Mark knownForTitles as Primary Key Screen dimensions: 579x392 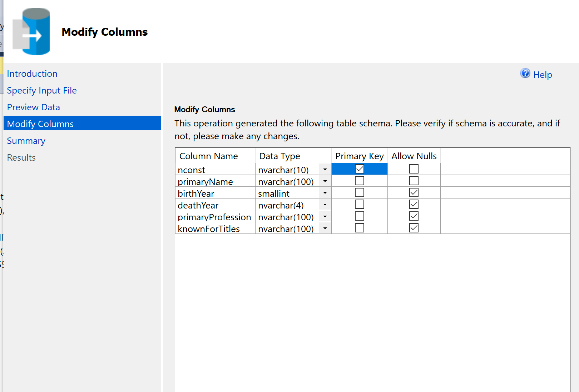(x=359, y=228)
